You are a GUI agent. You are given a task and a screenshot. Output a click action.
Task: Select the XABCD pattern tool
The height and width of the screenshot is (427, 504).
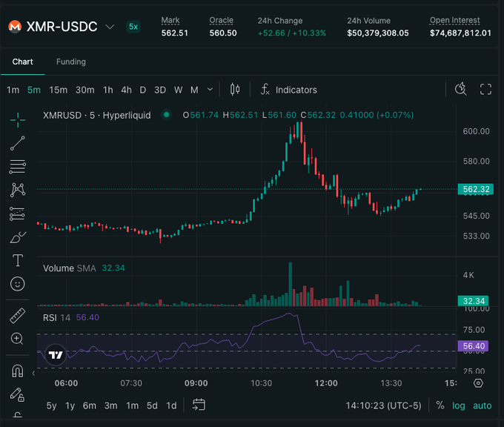coord(18,190)
